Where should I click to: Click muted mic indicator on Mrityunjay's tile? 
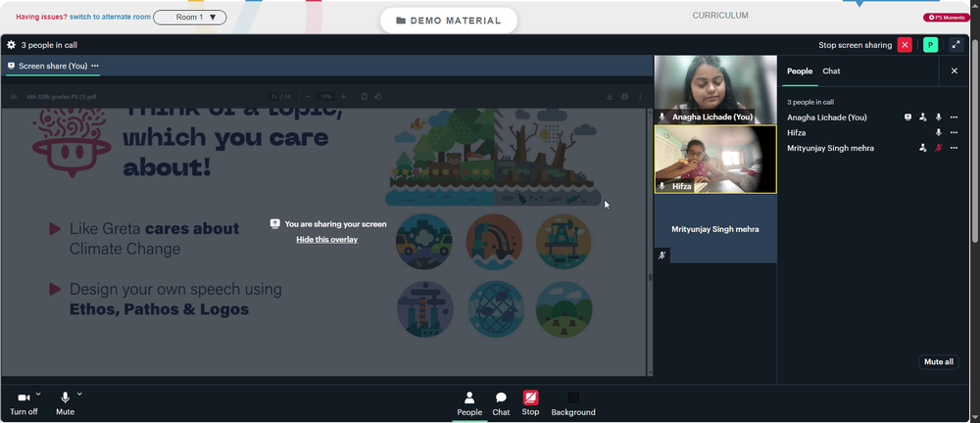point(661,255)
